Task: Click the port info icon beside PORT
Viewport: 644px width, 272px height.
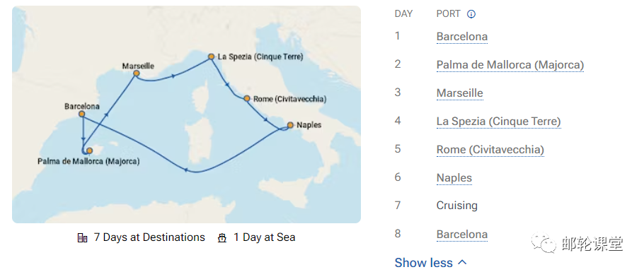Action: pos(471,14)
